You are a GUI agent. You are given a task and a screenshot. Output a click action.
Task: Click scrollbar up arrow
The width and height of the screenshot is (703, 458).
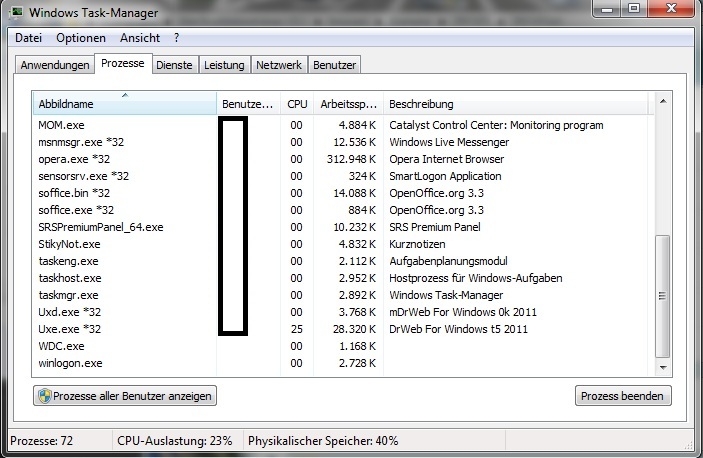663,101
